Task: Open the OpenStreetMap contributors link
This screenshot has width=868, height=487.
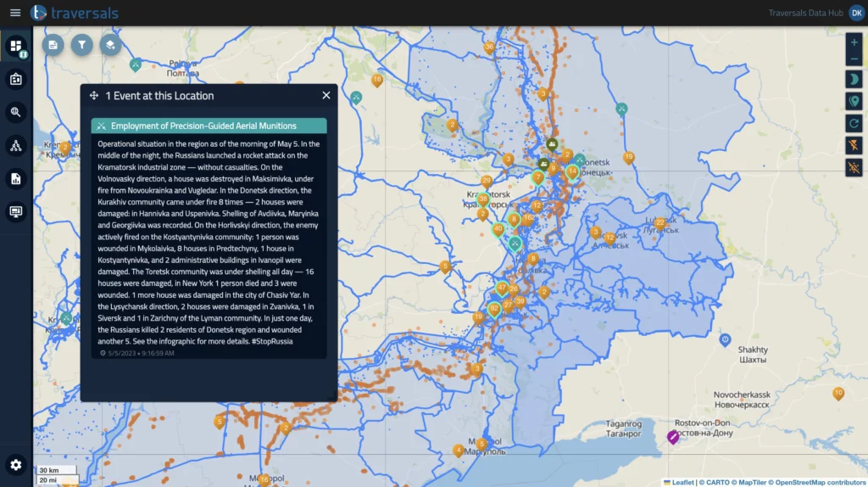Action: pyautogui.click(x=820, y=483)
